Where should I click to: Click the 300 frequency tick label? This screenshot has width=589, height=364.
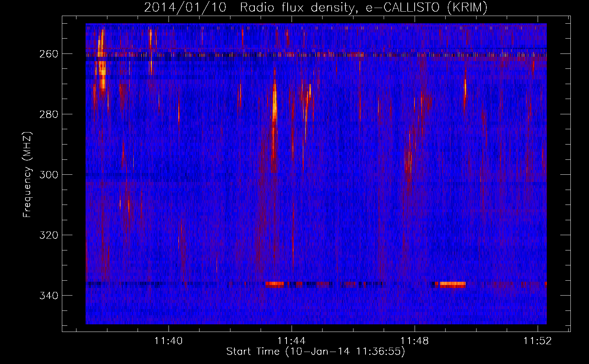pos(49,175)
